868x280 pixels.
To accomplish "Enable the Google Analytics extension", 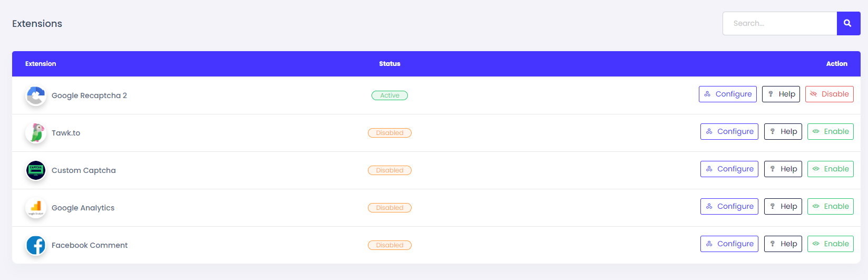I will (830, 207).
